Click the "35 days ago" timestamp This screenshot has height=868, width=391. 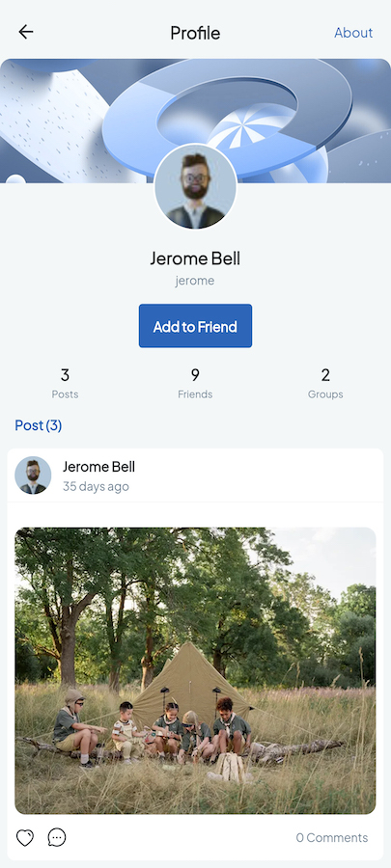point(96,487)
